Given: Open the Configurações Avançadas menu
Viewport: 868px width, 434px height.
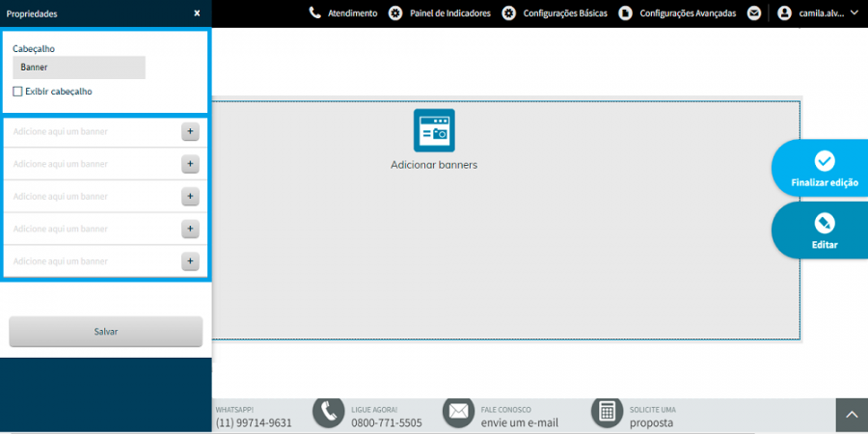Looking at the screenshot, I should [688, 14].
